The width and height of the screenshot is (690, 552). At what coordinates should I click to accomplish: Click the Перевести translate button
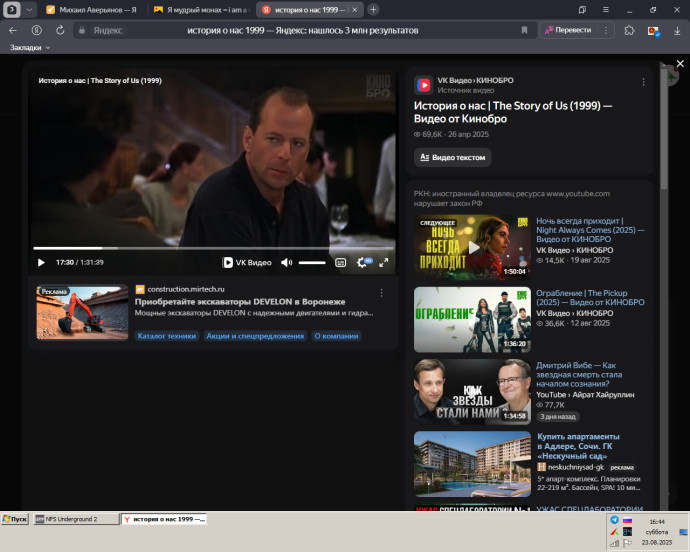point(568,30)
